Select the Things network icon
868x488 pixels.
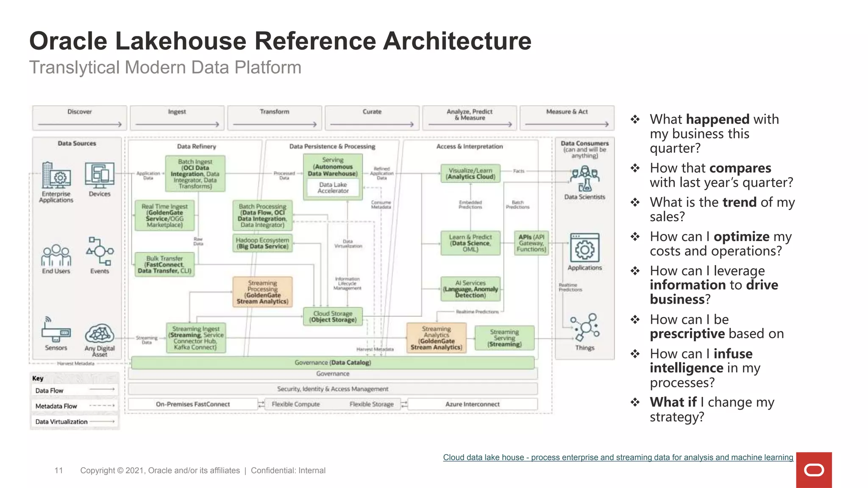[x=585, y=327]
